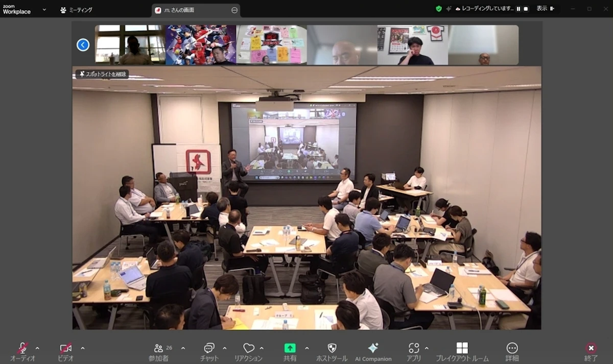Expand the share options arrow beside 共有

307,348
